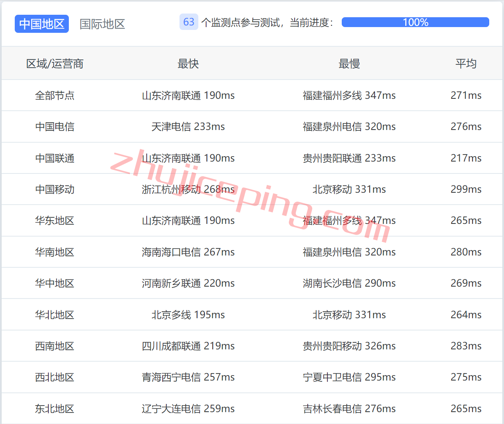Click the 217ms average value
The width and height of the screenshot is (504, 424).
tap(466, 158)
